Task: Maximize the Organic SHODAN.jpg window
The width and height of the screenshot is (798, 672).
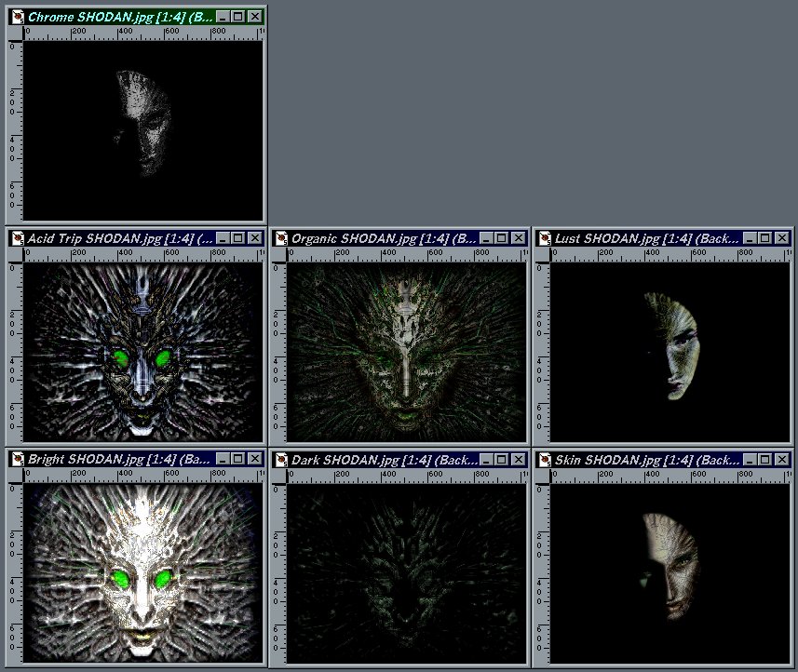Action: 502,238
